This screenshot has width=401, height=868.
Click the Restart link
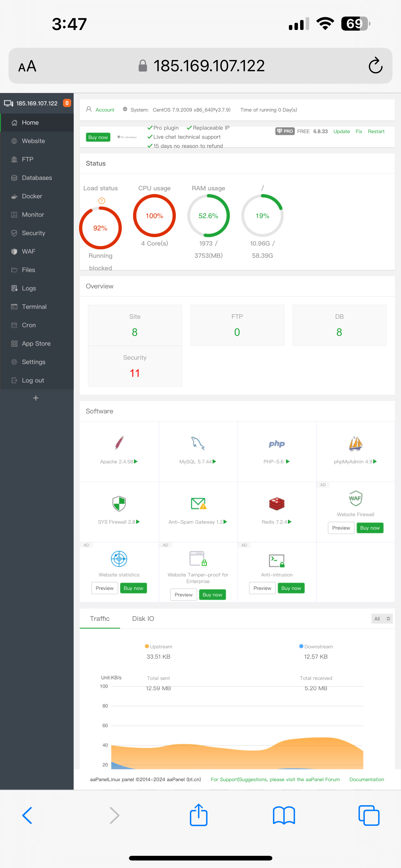click(x=376, y=132)
